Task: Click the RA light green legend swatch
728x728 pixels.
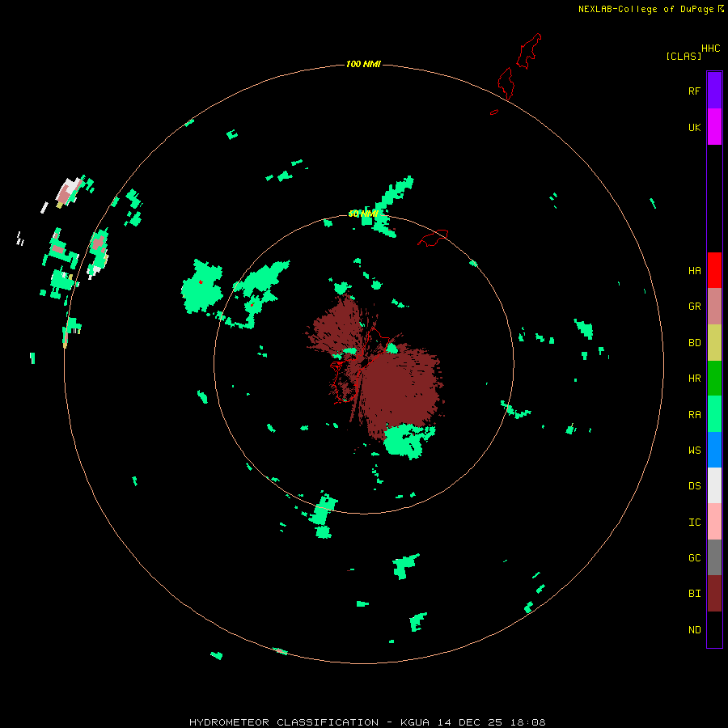Action: (714, 414)
